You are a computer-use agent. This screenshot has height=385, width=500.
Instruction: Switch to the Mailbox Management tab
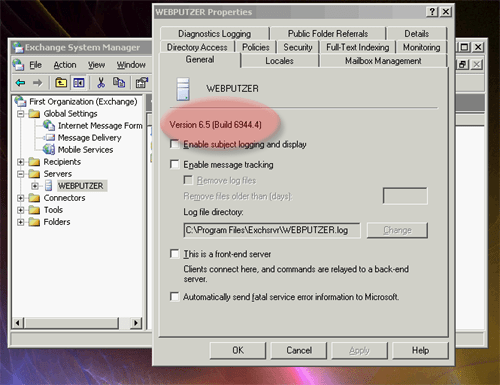[383, 61]
